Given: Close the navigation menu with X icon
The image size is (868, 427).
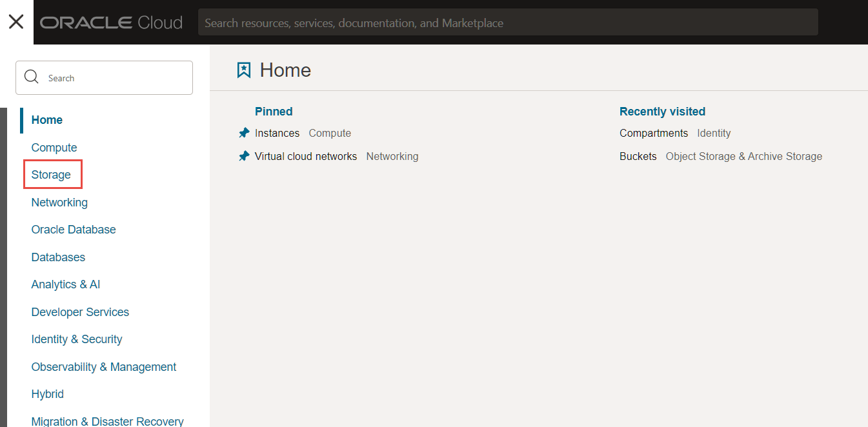Looking at the screenshot, I should coord(16,22).
